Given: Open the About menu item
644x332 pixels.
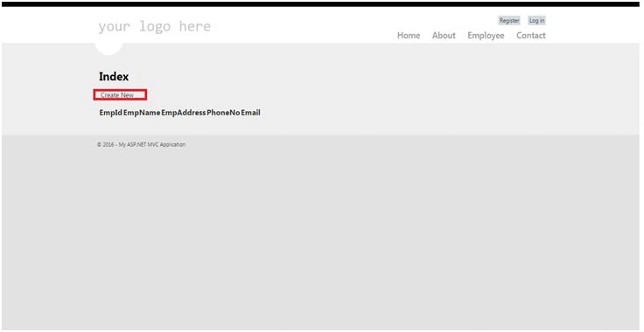Looking at the screenshot, I should pyautogui.click(x=444, y=36).
